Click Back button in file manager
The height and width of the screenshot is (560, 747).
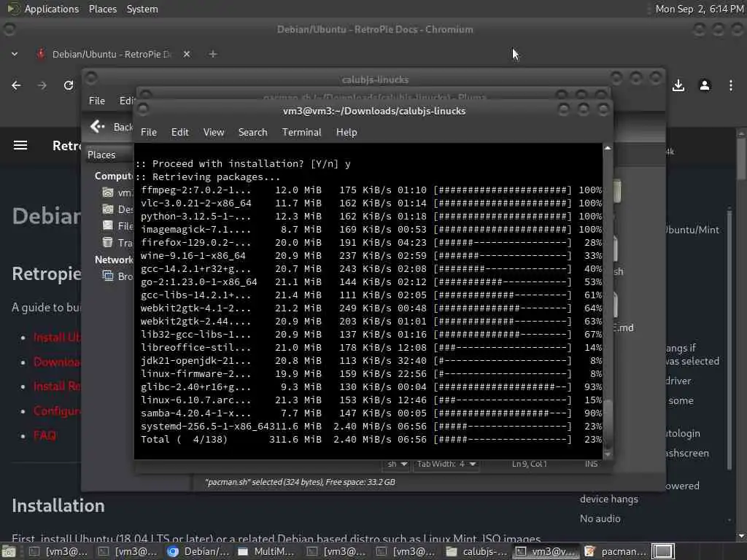[x=111, y=127]
